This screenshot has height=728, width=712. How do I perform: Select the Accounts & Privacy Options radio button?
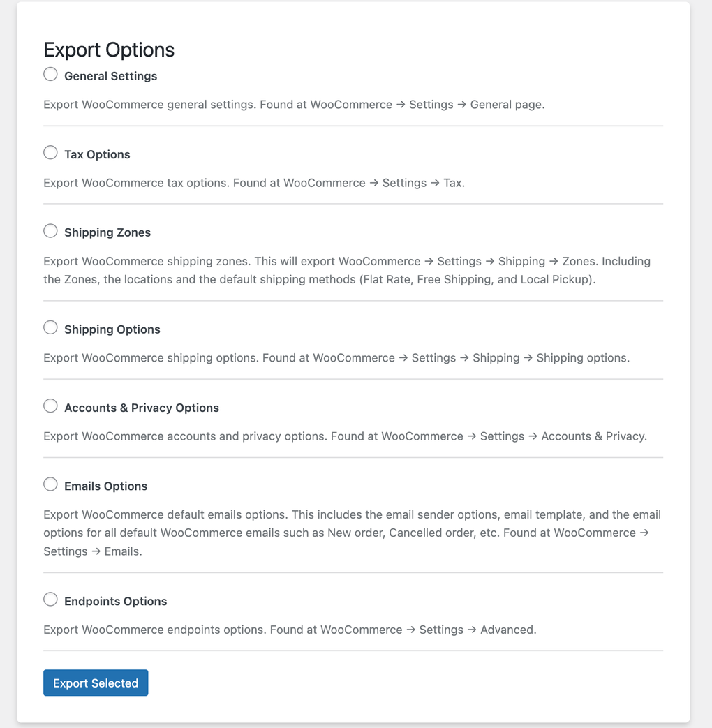click(50, 406)
